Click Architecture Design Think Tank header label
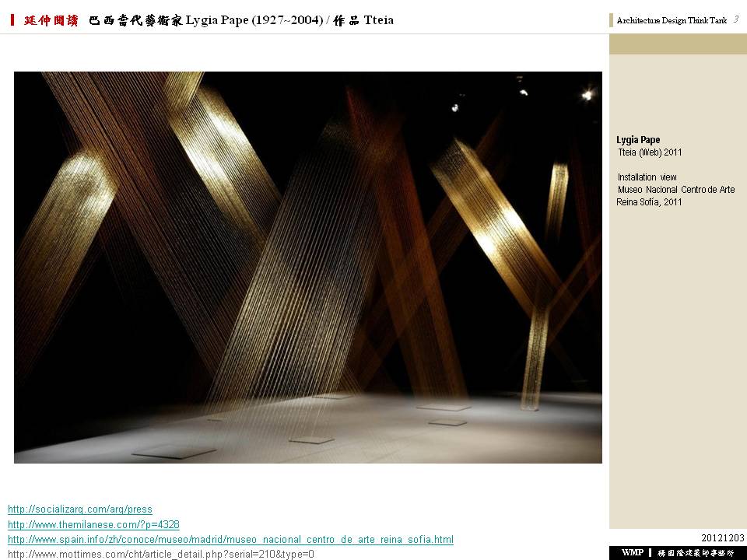Viewport: 747px width, 560px height. [x=672, y=21]
